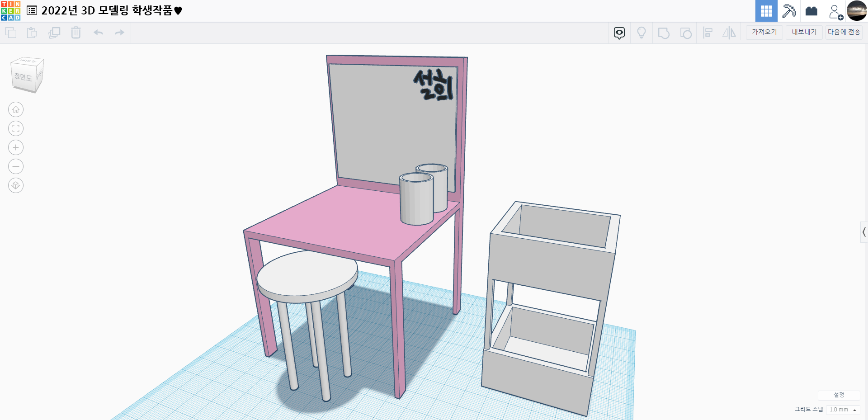Click the Ungroup shapes icon
Image resolution: width=868 pixels, height=420 pixels.
point(686,33)
